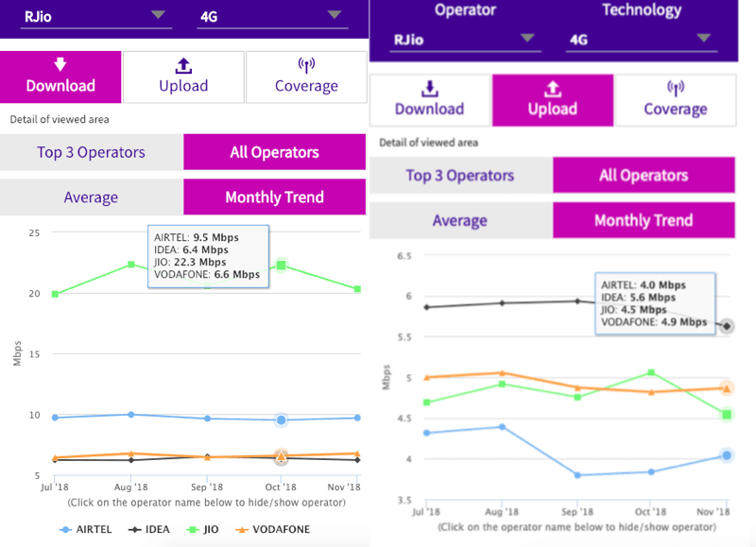Image resolution: width=756 pixels, height=547 pixels.
Task: Open RJio operator dropdown in right panel
Action: coord(465,40)
